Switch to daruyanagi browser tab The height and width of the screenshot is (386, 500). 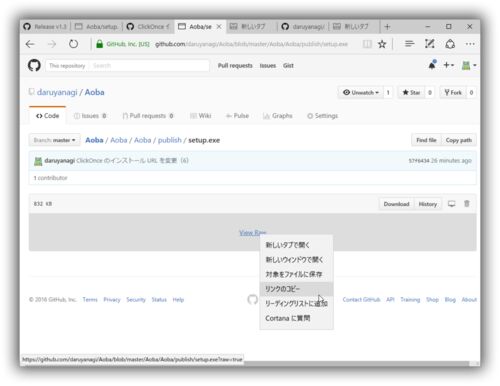click(x=303, y=27)
